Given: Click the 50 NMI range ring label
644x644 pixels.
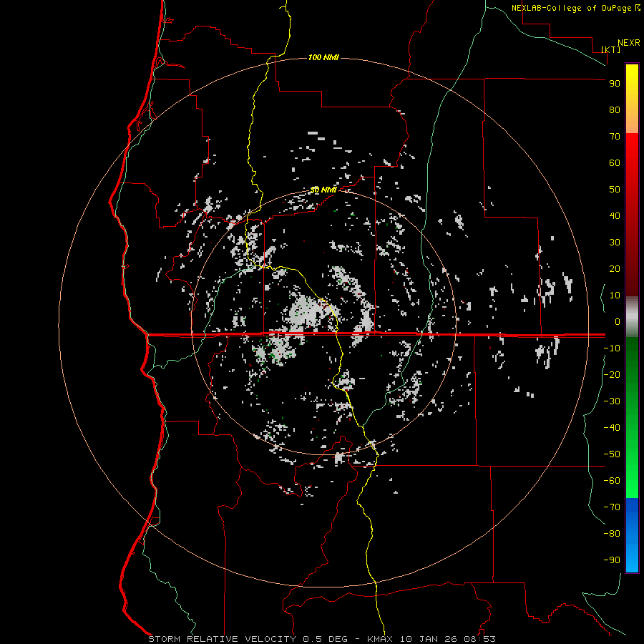Looking at the screenshot, I should pos(323,190).
